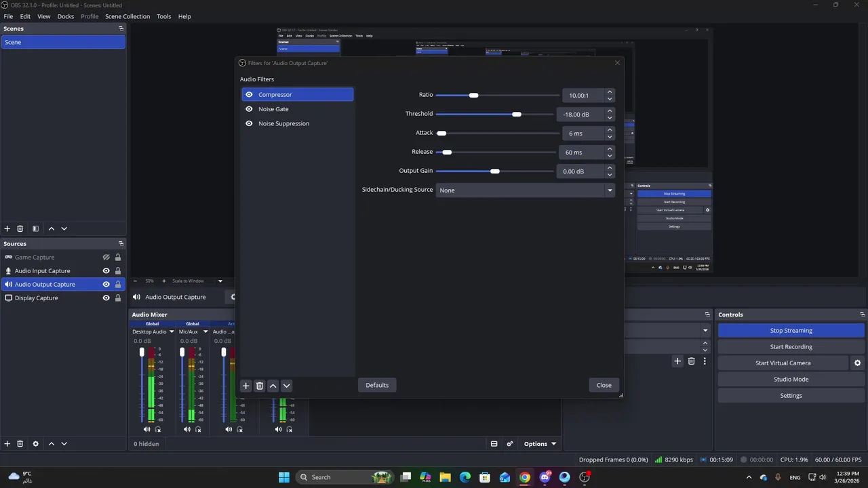Open the mixer Options dropdown
The width and height of the screenshot is (868, 488).
pyautogui.click(x=540, y=444)
